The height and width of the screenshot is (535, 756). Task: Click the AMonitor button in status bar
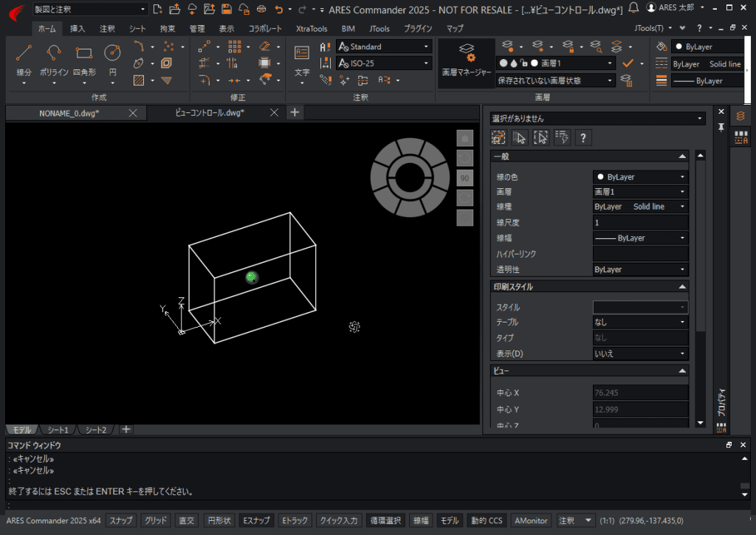pos(531,520)
